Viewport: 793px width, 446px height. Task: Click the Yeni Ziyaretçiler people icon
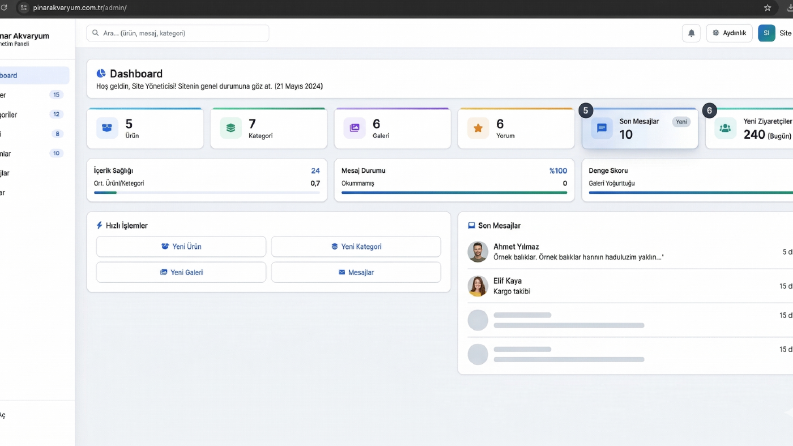tap(725, 128)
